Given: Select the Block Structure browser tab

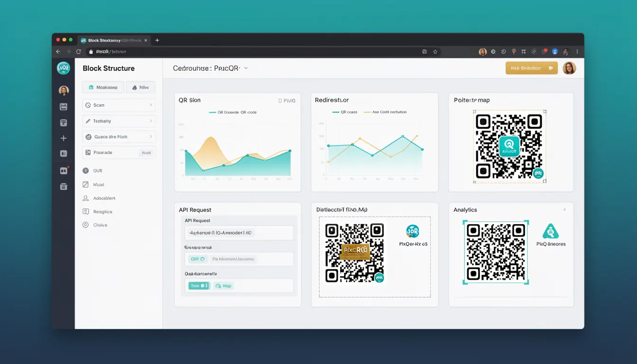Looking at the screenshot, I should coord(113,40).
